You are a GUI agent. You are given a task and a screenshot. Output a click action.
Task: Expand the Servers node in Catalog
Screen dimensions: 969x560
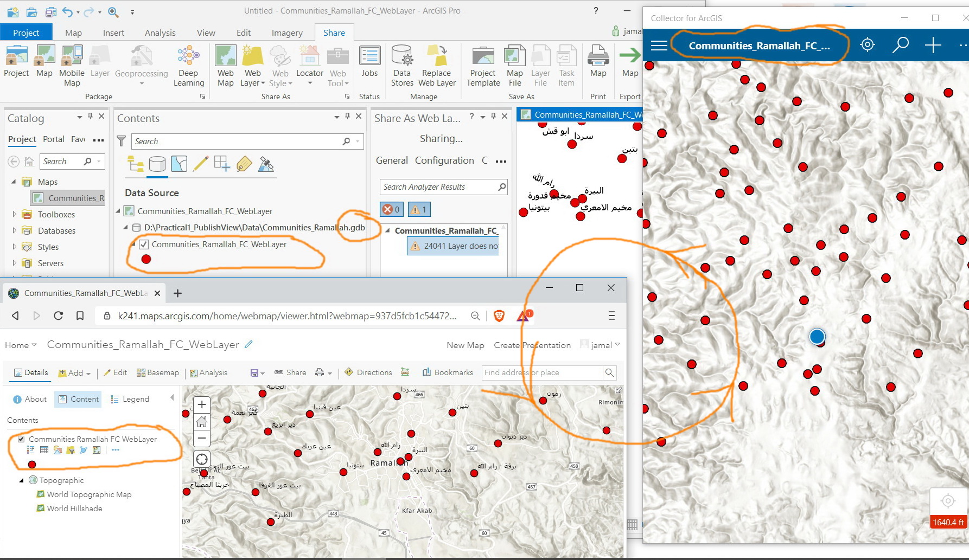(14, 263)
